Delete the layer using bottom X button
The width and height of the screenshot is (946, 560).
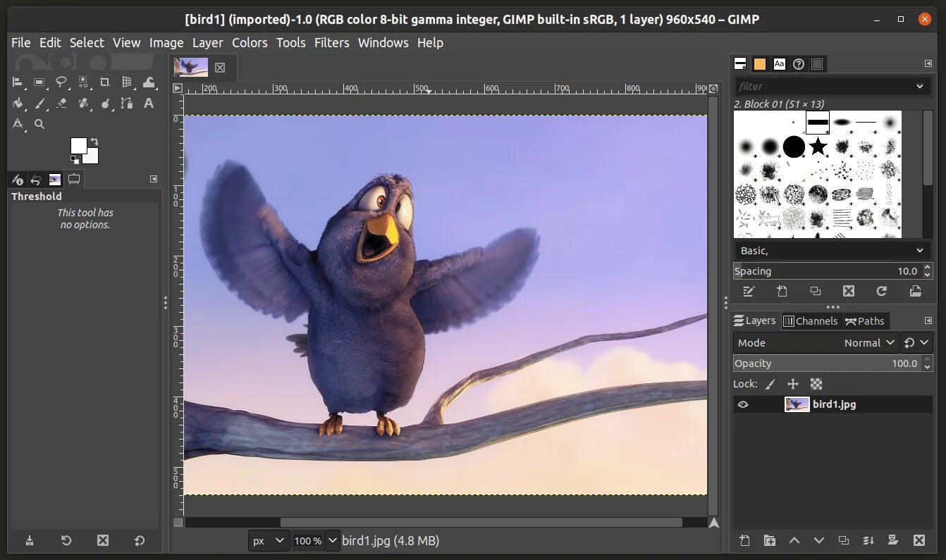[x=919, y=541]
